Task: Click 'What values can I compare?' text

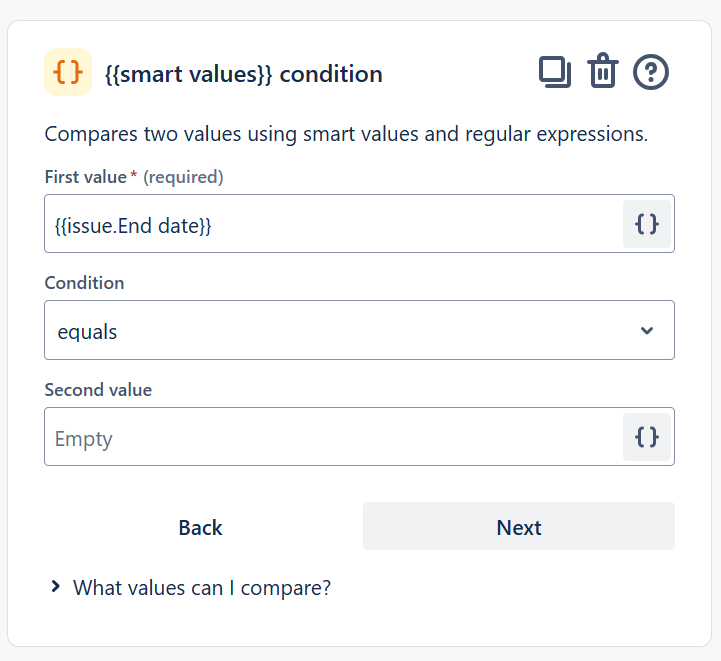Action: coord(202,588)
